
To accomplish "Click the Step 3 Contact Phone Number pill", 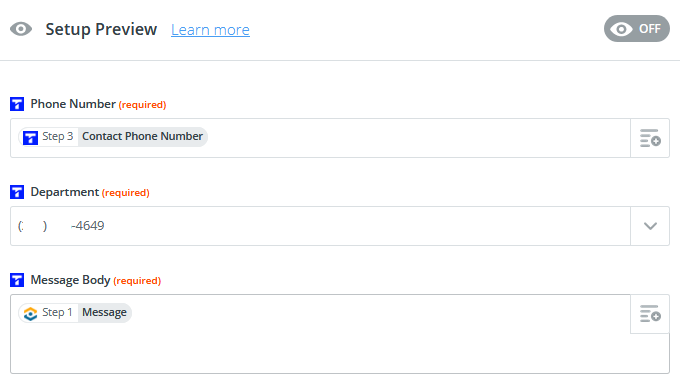I will [113, 137].
